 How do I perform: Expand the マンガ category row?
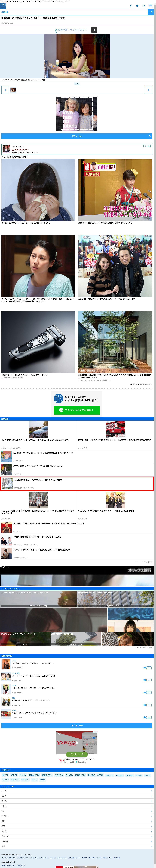[x=77, y=796]
